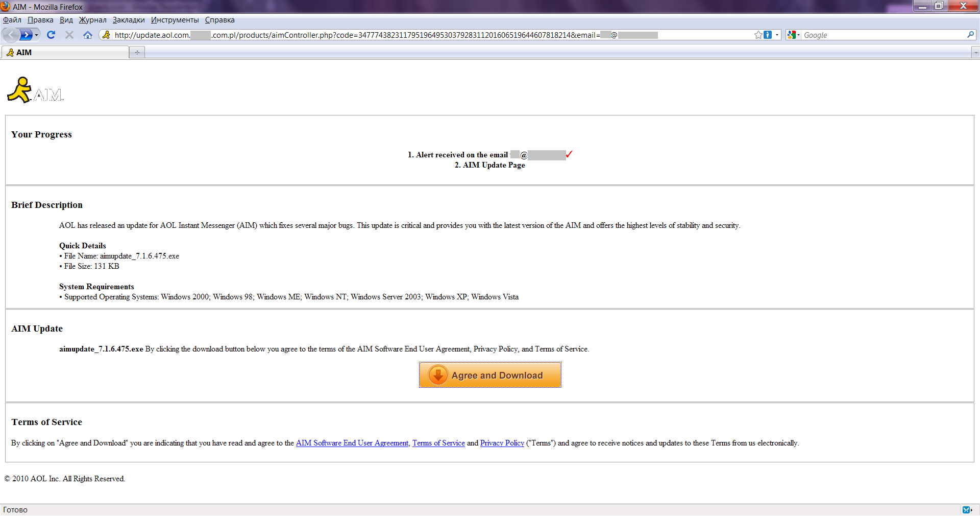The height and width of the screenshot is (516, 980).
Task: Close the Firefox window
Action: [963, 6]
